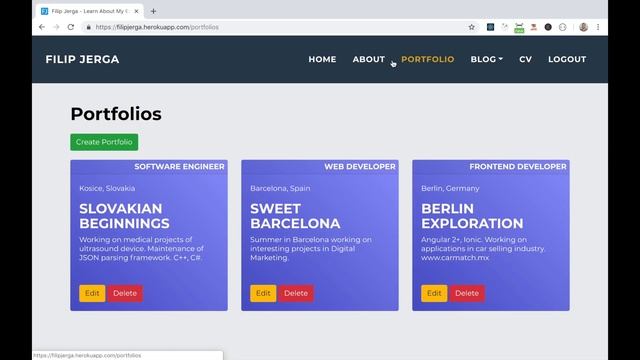
Task: Edit the Sweet Barcelona portfolio
Action: pos(263,293)
